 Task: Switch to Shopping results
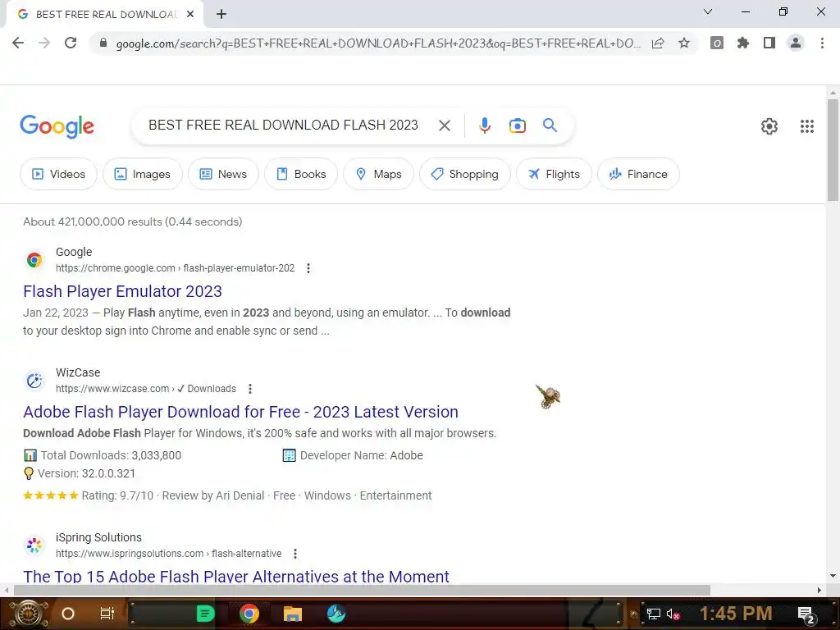click(x=465, y=174)
